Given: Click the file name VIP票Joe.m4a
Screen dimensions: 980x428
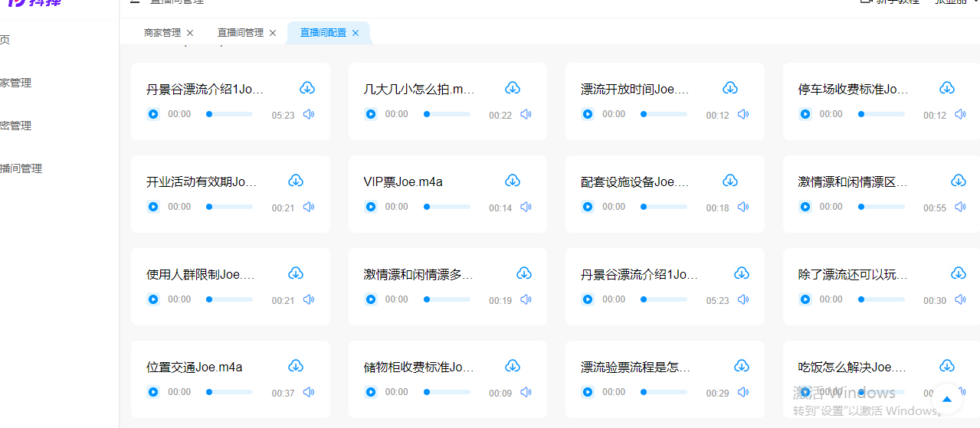Looking at the screenshot, I should 403,181.
